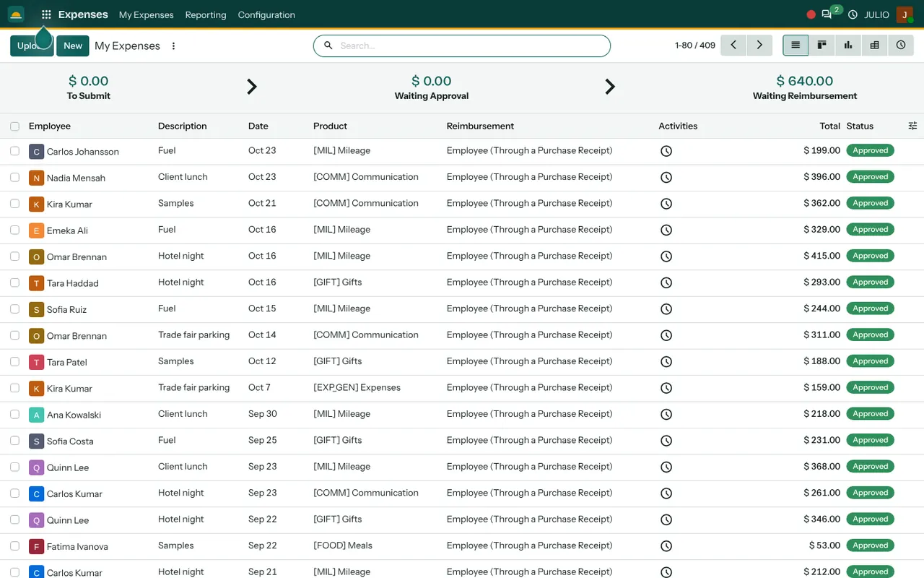Screen dimensions: 924x578
Task: Open optional columns settings dropdown
Action: (912, 126)
